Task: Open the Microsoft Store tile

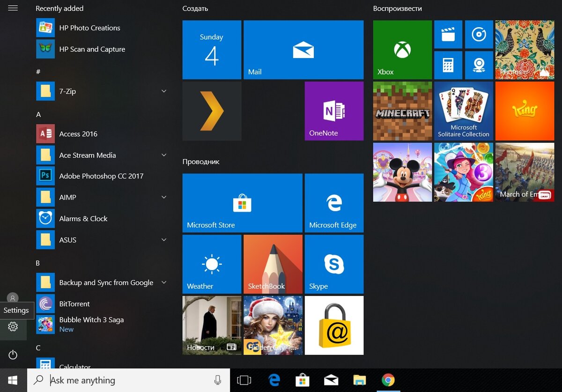Action: [242, 203]
